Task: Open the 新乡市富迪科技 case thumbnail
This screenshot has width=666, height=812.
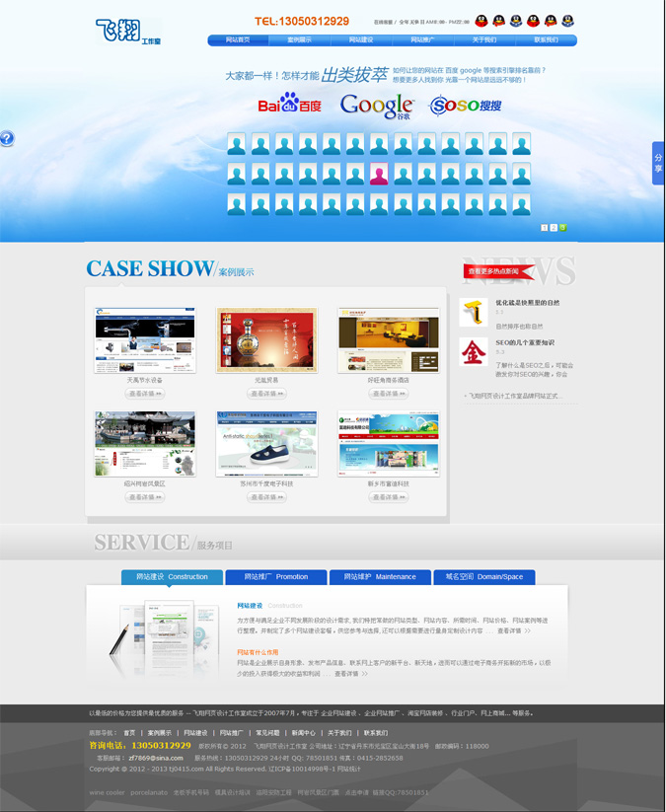Action: pyautogui.click(x=389, y=444)
